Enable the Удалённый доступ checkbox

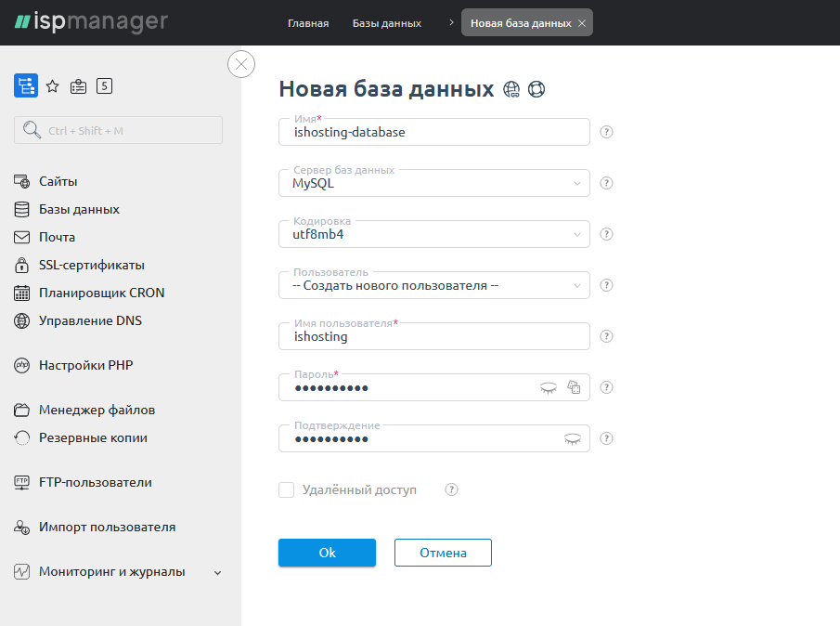point(287,489)
